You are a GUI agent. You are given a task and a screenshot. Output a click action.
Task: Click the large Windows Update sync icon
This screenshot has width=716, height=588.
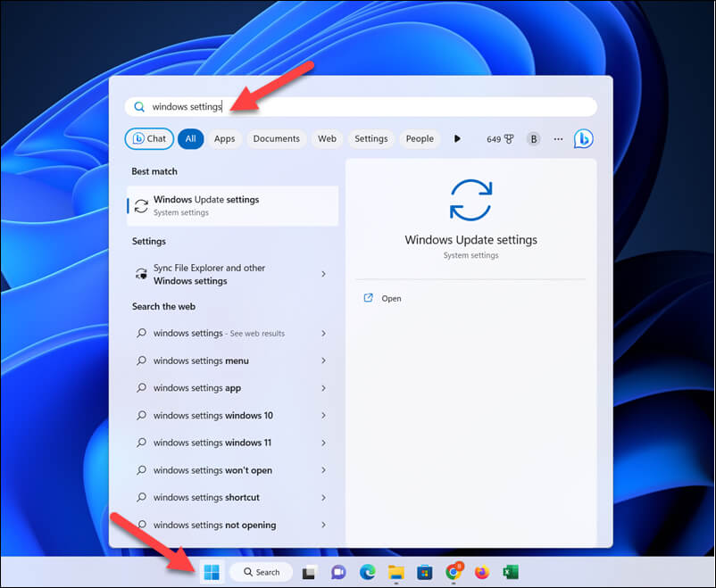[470, 201]
